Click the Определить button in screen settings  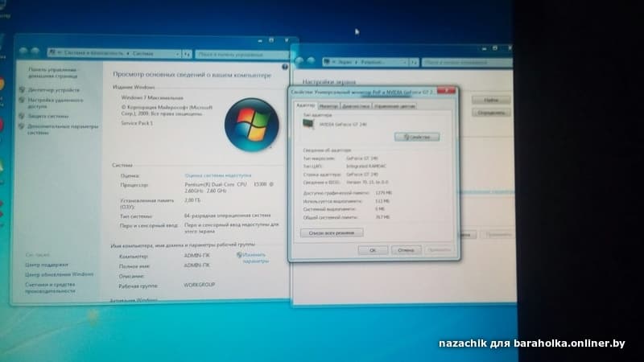[491, 113]
